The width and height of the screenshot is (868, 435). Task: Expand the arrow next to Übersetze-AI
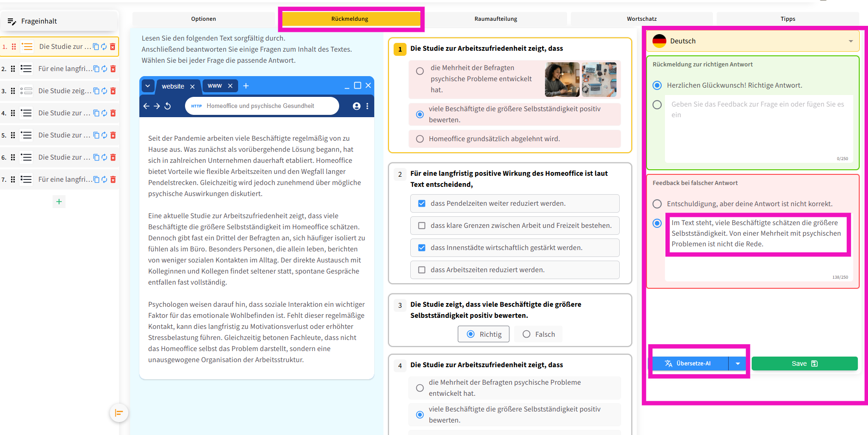(x=737, y=363)
